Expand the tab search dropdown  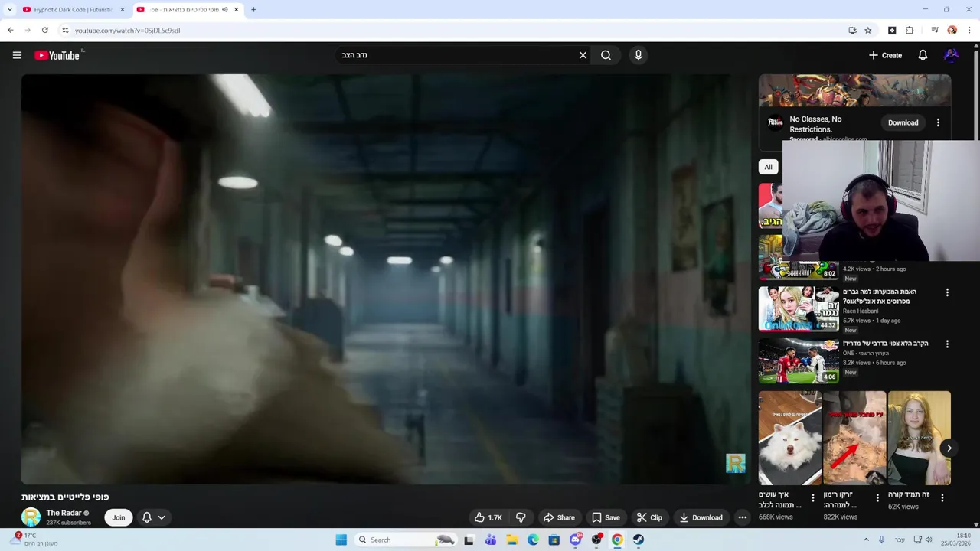(x=9, y=10)
